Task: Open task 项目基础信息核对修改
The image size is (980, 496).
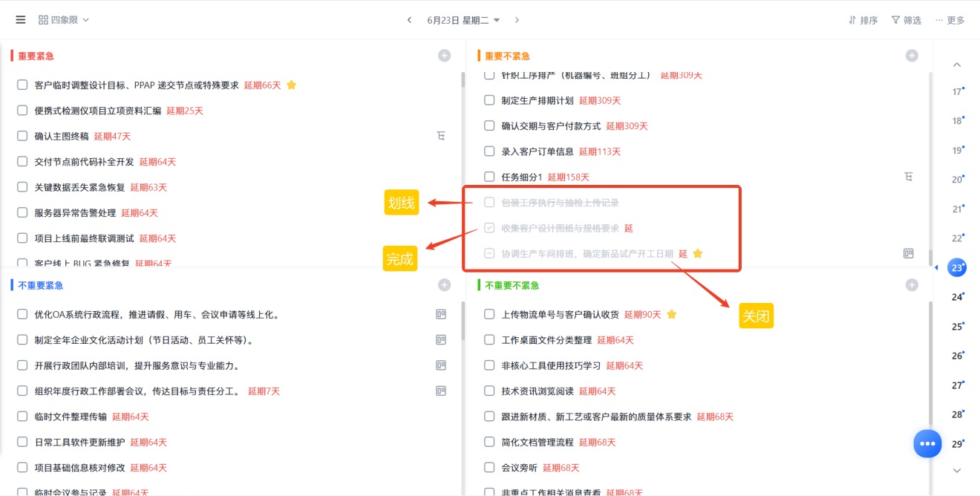Action: click(x=79, y=468)
